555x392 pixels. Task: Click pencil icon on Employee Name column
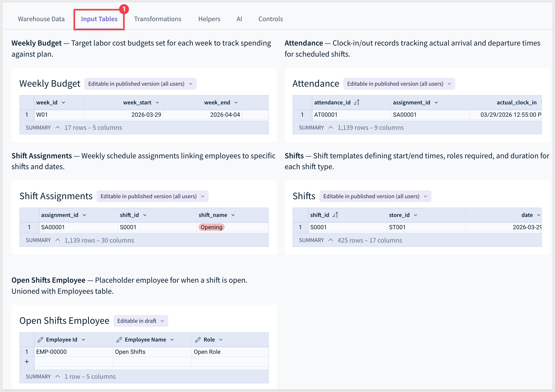pyautogui.click(x=119, y=340)
